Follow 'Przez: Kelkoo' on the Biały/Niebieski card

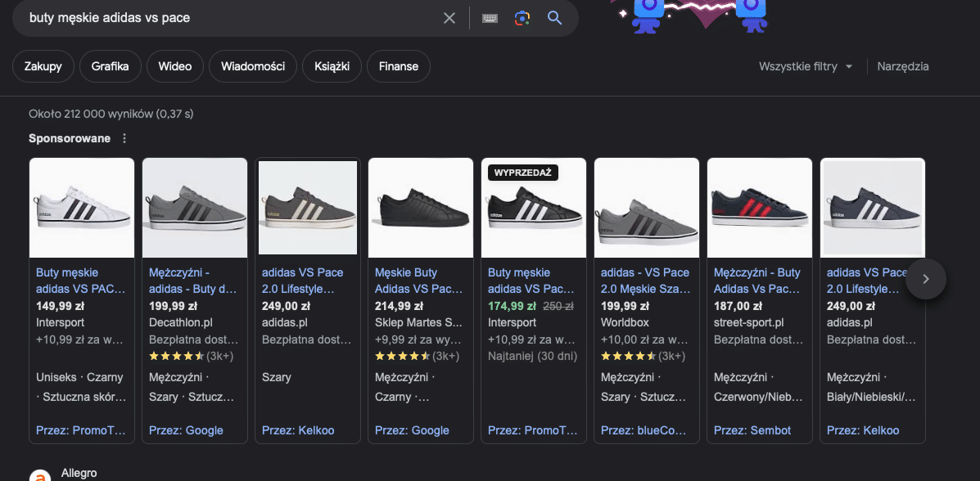coord(863,430)
